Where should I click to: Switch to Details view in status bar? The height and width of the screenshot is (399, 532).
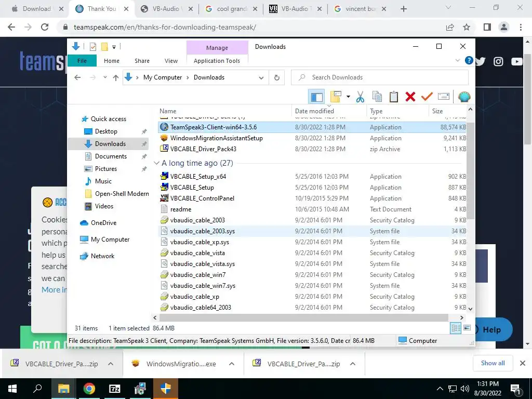tap(456, 328)
